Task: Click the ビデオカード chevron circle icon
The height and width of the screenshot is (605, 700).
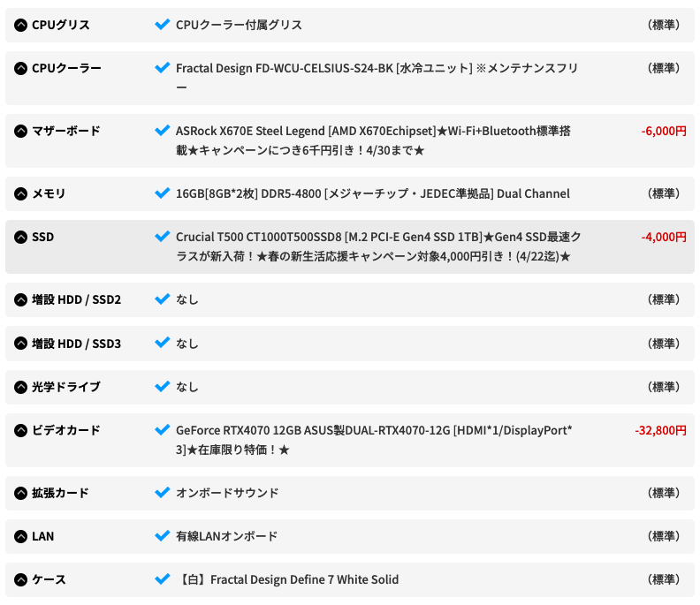Action: [x=20, y=430]
